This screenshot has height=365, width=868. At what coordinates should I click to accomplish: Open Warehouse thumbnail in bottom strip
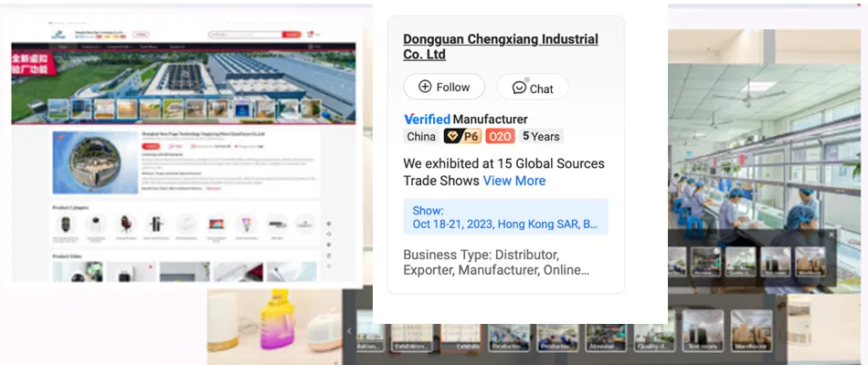click(751, 330)
